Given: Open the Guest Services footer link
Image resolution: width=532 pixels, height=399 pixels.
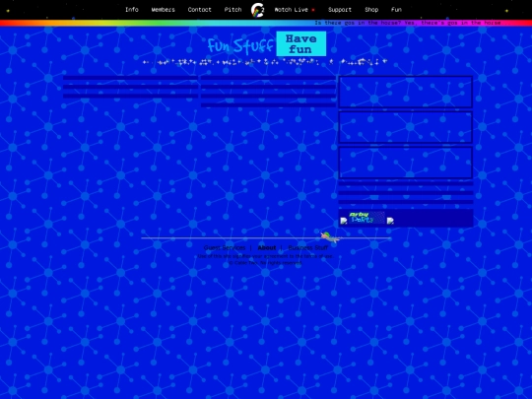Looking at the screenshot, I should [x=225, y=247].
